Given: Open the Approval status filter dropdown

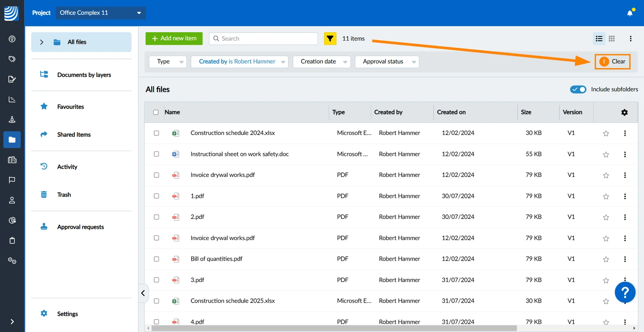Looking at the screenshot, I should [x=387, y=62].
